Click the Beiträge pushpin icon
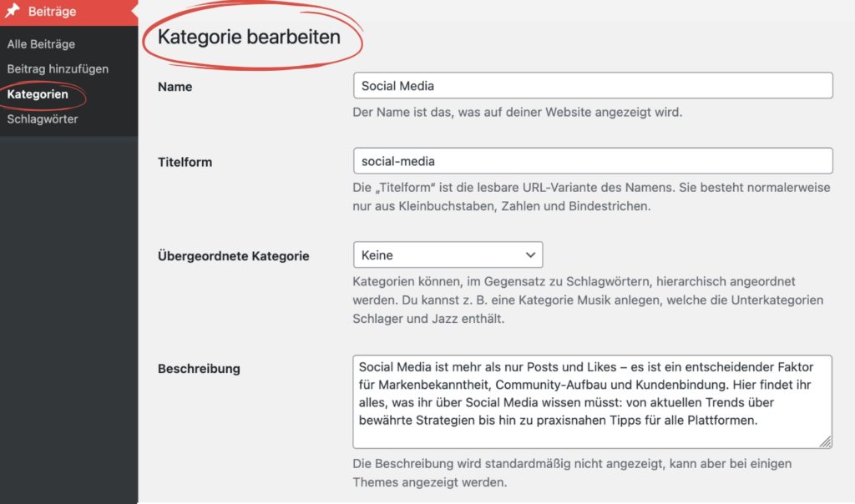Viewport: 855px width, 504px height. click(13, 11)
